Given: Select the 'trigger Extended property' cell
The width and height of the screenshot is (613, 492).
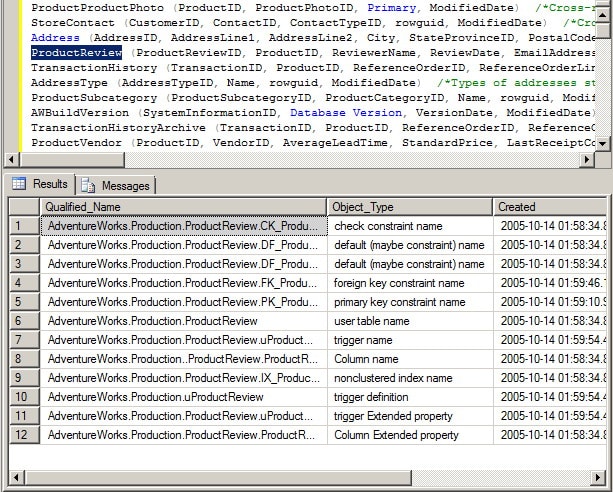Looking at the screenshot, I should 410,416.
